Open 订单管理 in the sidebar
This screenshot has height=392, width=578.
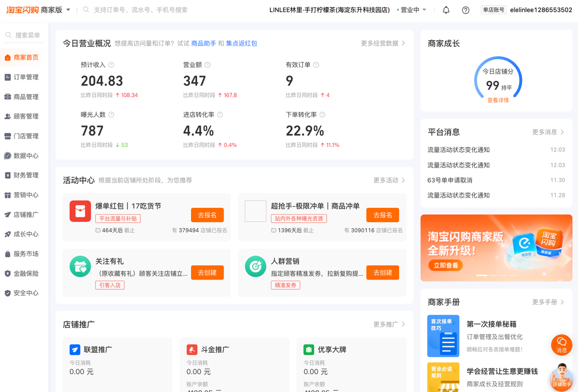pos(26,77)
